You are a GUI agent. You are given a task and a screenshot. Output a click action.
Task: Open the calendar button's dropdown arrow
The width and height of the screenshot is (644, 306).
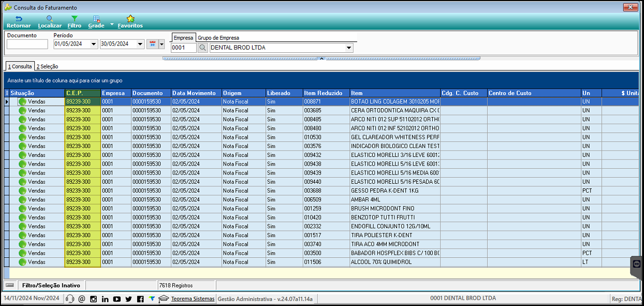pyautogui.click(x=162, y=44)
